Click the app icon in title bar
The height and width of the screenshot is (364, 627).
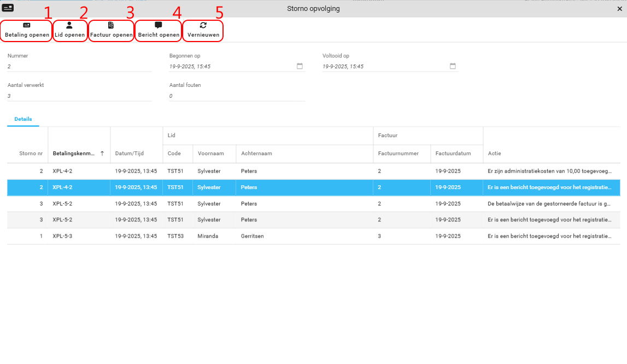click(x=8, y=8)
